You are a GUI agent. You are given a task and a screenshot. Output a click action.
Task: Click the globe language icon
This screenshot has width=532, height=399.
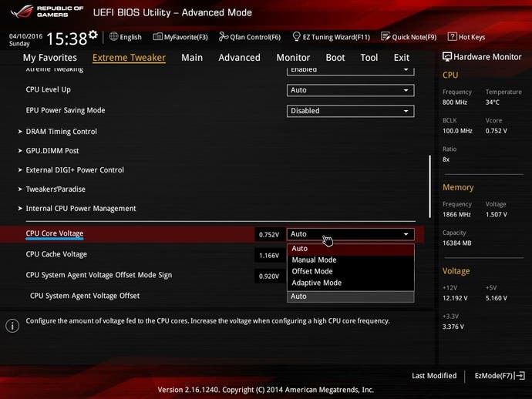point(113,37)
